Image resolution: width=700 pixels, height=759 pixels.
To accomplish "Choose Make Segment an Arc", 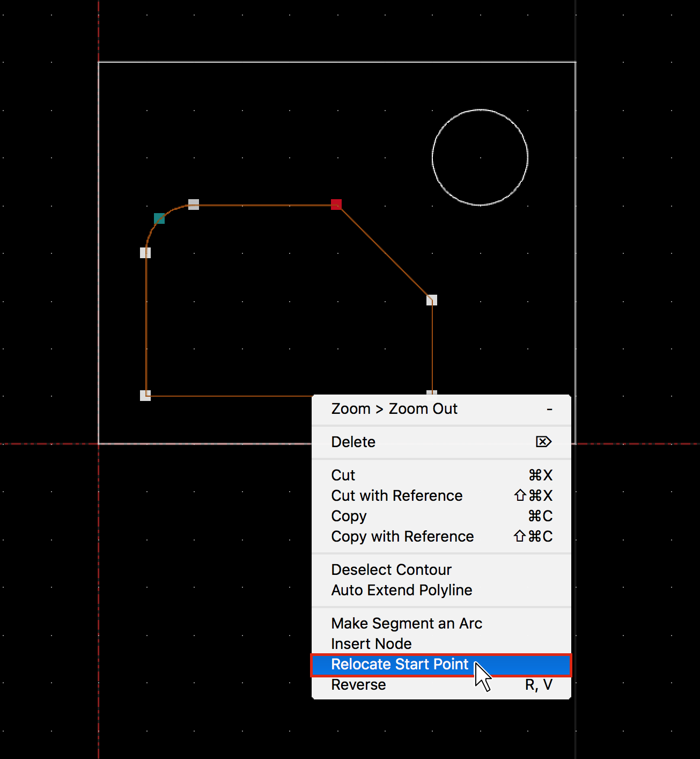I will point(407,623).
